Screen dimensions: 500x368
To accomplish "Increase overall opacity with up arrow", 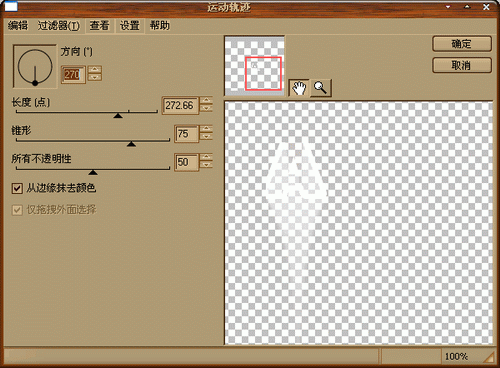I will (206, 157).
